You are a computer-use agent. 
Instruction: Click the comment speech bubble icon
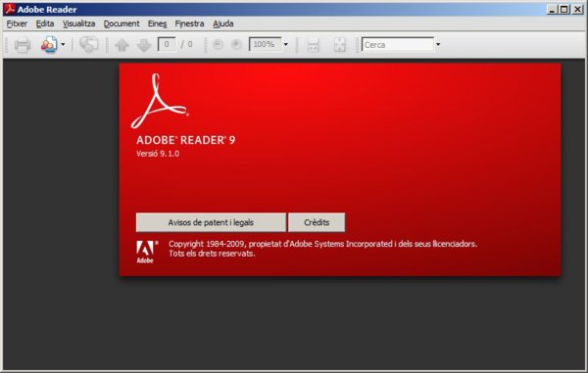pos(89,45)
